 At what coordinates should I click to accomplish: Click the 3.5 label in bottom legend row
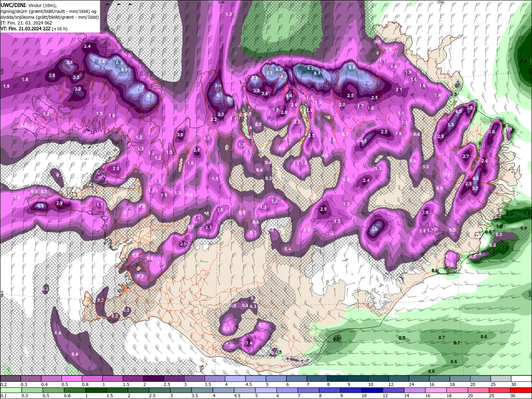click(194, 396)
